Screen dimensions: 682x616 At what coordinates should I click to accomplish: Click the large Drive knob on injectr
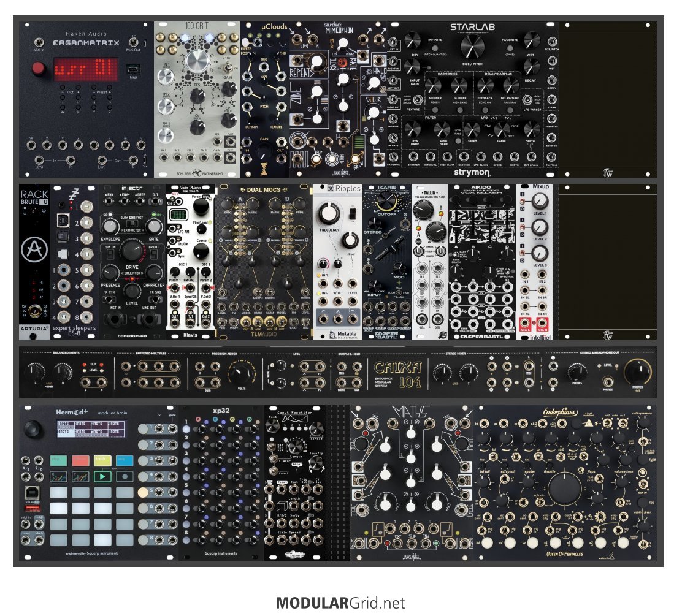132,251
